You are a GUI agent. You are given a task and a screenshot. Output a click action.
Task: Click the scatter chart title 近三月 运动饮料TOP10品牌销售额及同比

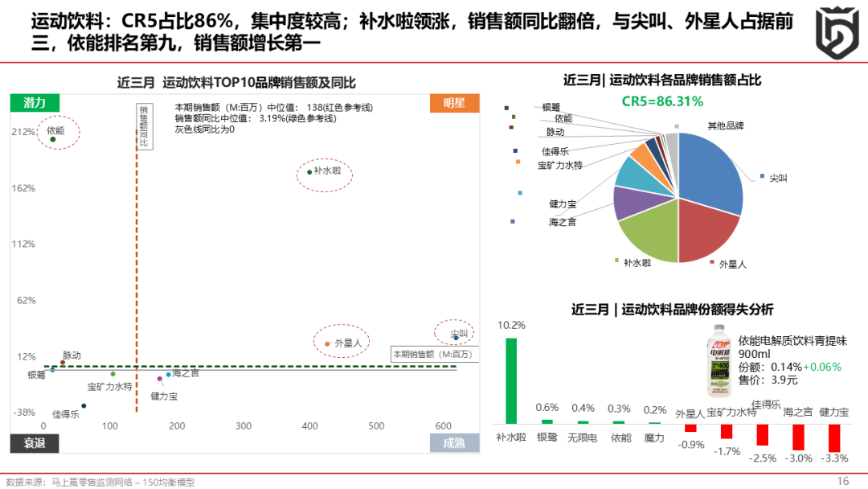pos(236,83)
